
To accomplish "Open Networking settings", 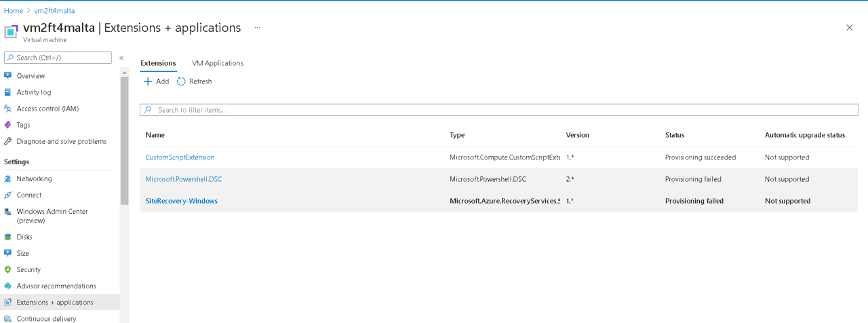I will [x=34, y=178].
